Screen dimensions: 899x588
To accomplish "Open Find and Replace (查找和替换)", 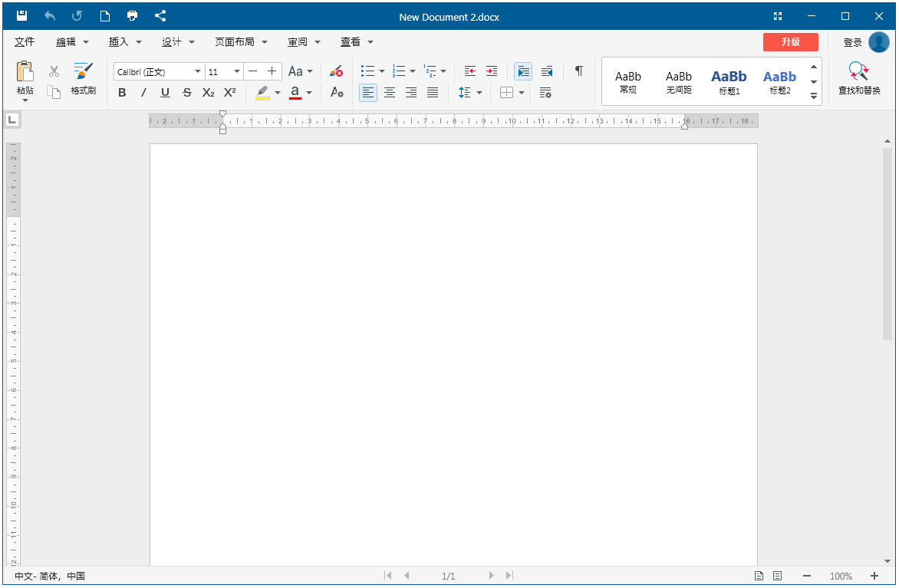I will [859, 78].
